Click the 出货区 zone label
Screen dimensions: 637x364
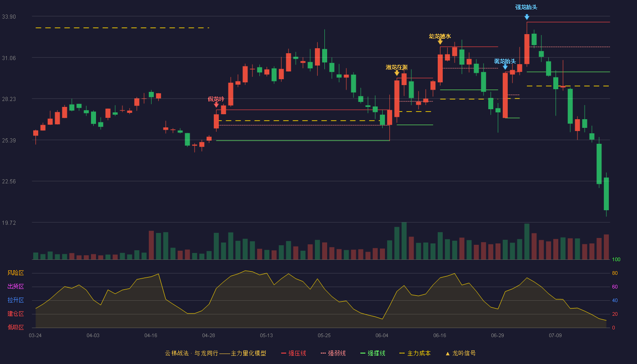(x=15, y=287)
